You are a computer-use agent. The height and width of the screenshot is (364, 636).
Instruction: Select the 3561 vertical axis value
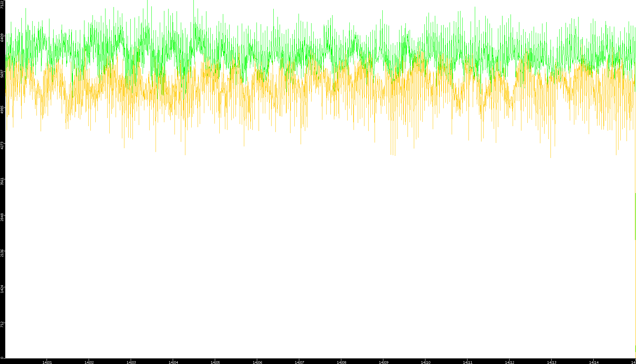pos(2,181)
